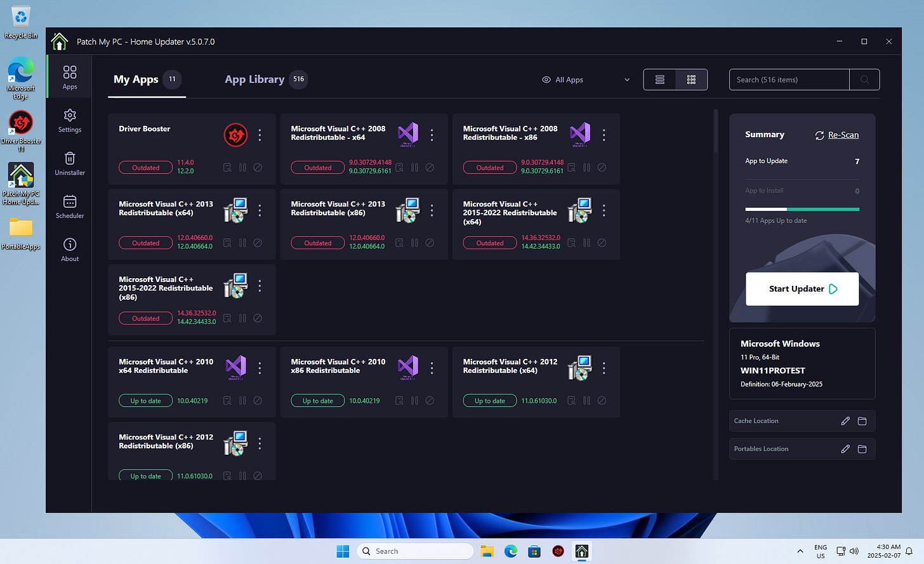This screenshot has width=924, height=564.
Task: Switch to the list view layout
Action: click(x=660, y=79)
